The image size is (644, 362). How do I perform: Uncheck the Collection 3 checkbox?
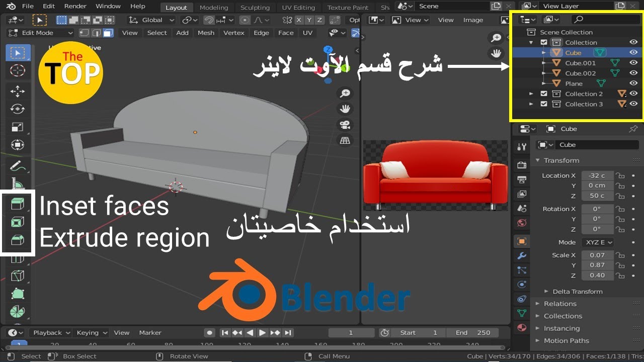point(544,104)
